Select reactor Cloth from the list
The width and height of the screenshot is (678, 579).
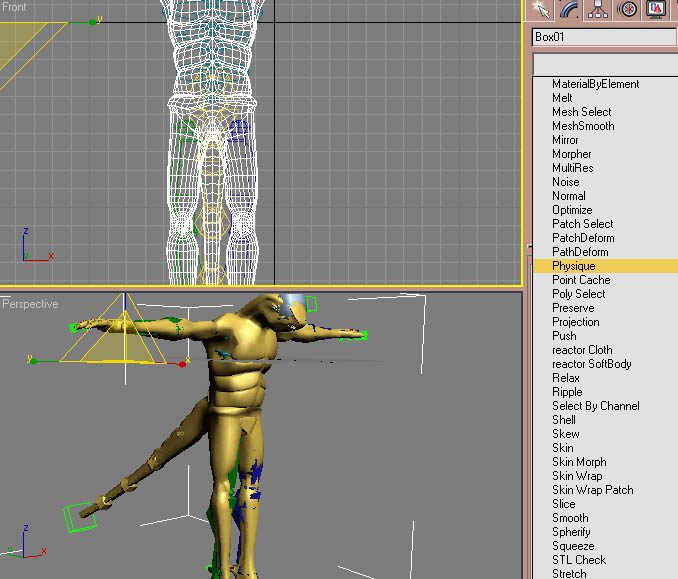[x=582, y=350]
